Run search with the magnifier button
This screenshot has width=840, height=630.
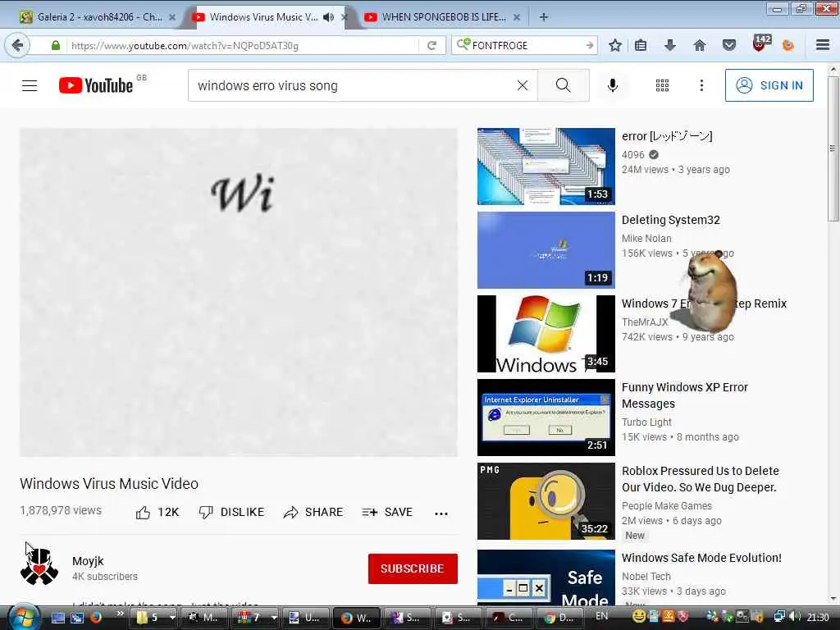[563, 85]
